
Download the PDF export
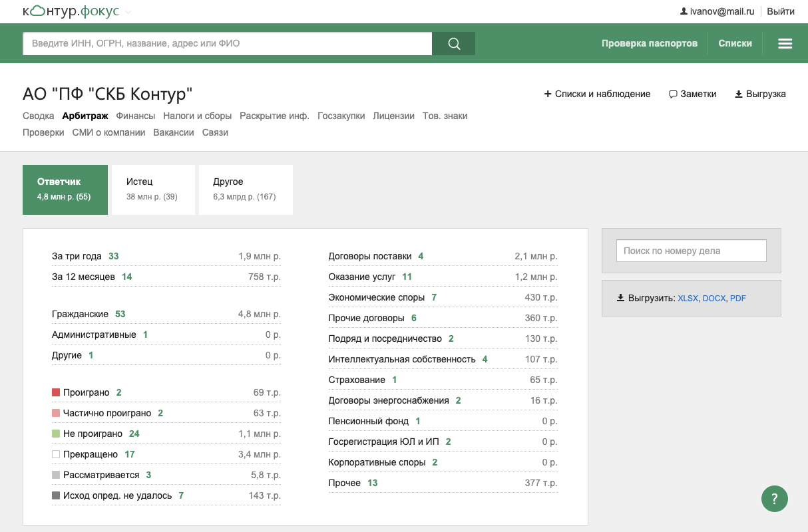pyautogui.click(x=738, y=299)
